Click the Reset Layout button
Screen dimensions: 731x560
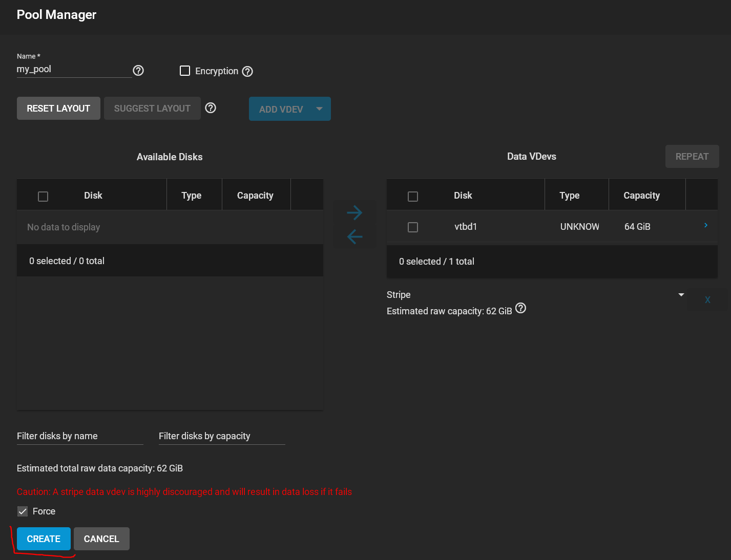pyautogui.click(x=58, y=109)
